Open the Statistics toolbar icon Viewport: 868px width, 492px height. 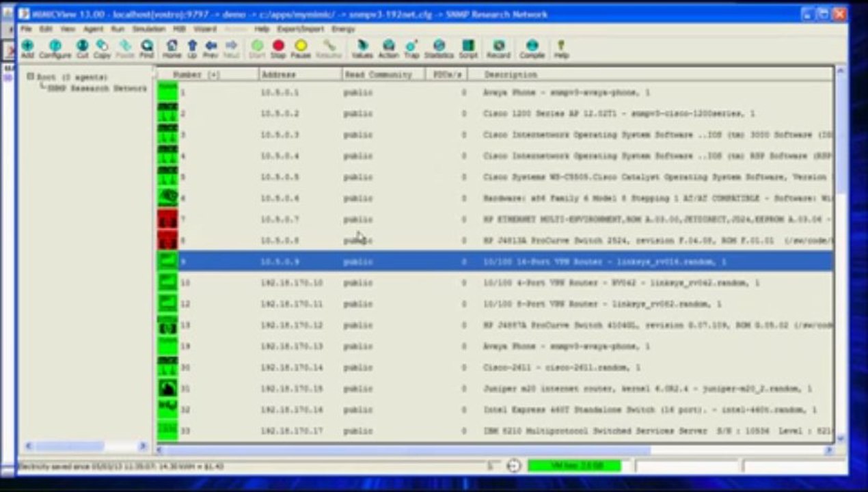coord(439,49)
